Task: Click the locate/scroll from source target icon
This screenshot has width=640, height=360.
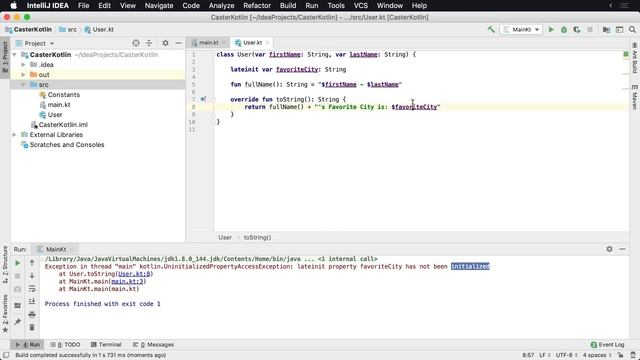Action: (x=136, y=43)
